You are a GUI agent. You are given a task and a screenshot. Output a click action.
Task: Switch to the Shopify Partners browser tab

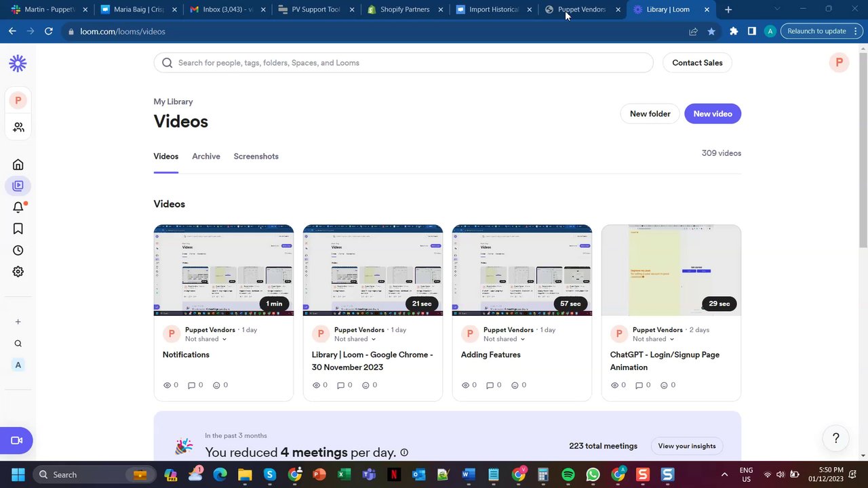pos(405,9)
